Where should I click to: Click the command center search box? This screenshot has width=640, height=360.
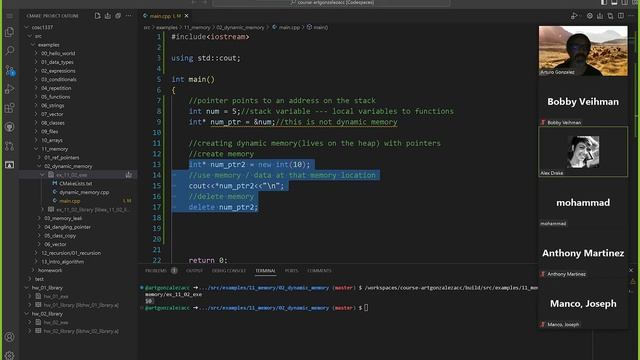[331, 2]
